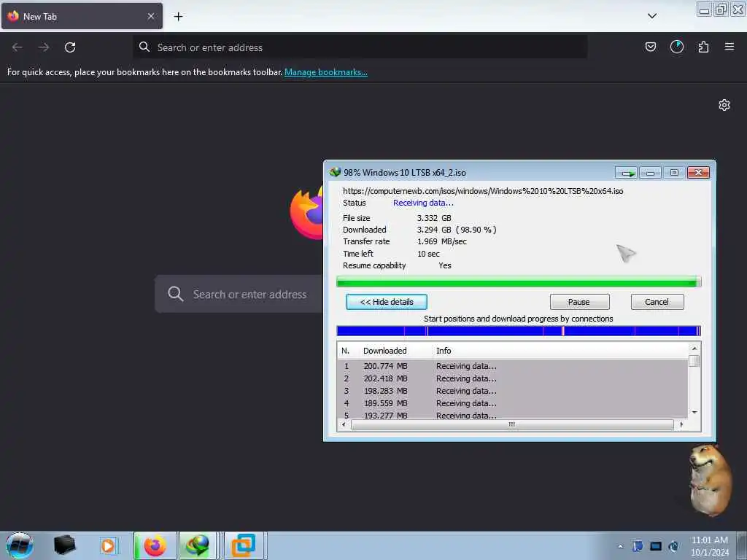Expand the list all tabs chevron
This screenshot has height=560, width=747.
coord(652,16)
